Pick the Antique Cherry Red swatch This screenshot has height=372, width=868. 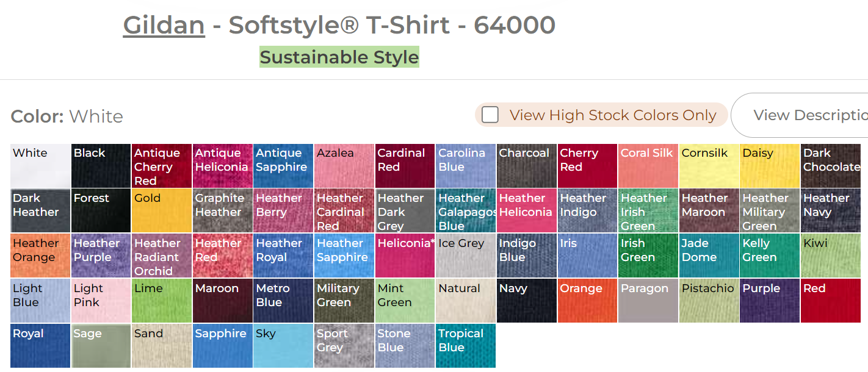[162, 166]
